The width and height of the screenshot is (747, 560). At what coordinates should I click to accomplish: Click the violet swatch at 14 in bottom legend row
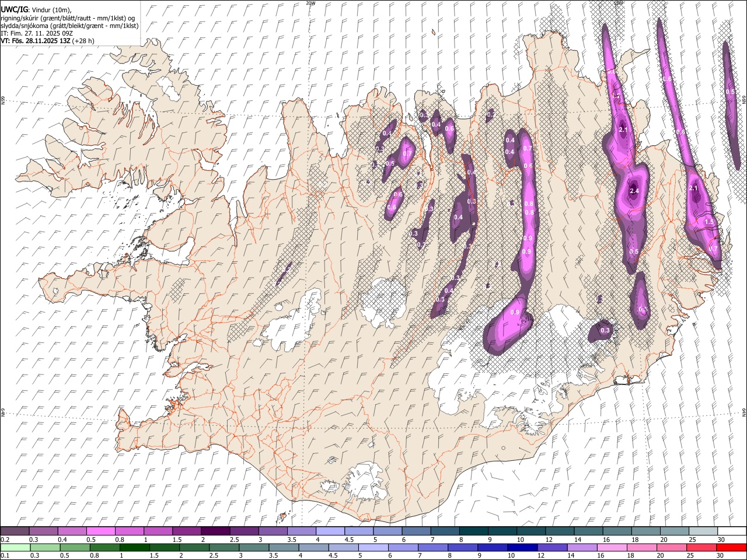pyautogui.click(x=582, y=548)
